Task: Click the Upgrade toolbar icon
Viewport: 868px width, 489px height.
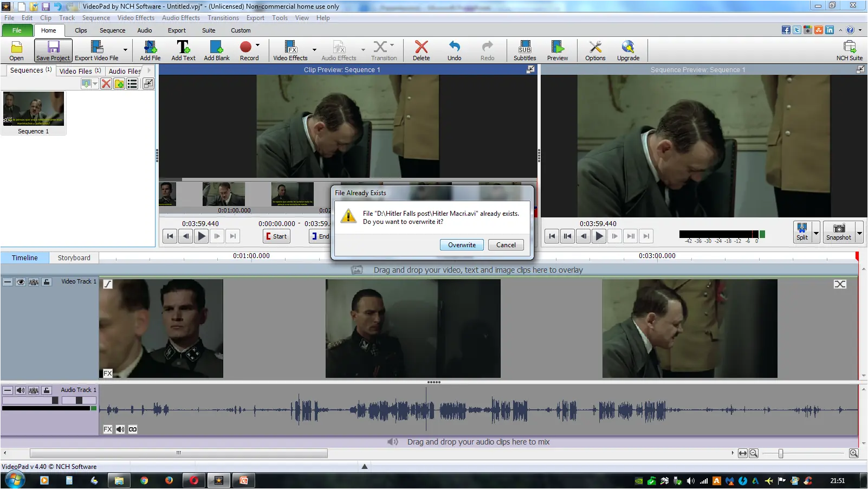Action: click(x=628, y=50)
